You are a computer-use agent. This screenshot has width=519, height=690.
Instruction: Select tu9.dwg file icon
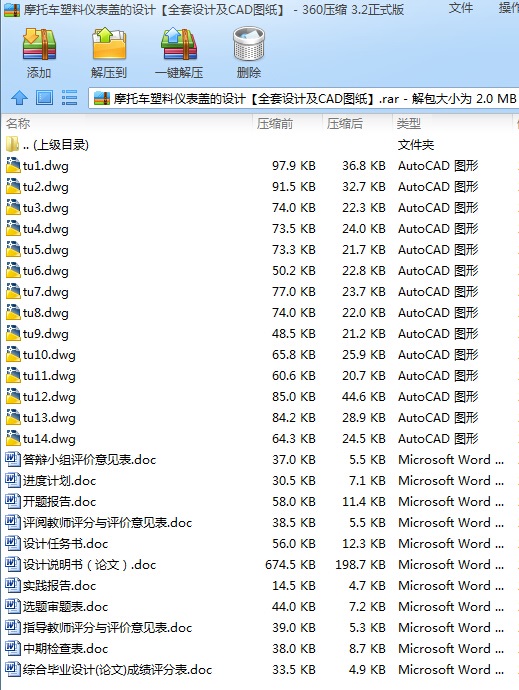13,334
